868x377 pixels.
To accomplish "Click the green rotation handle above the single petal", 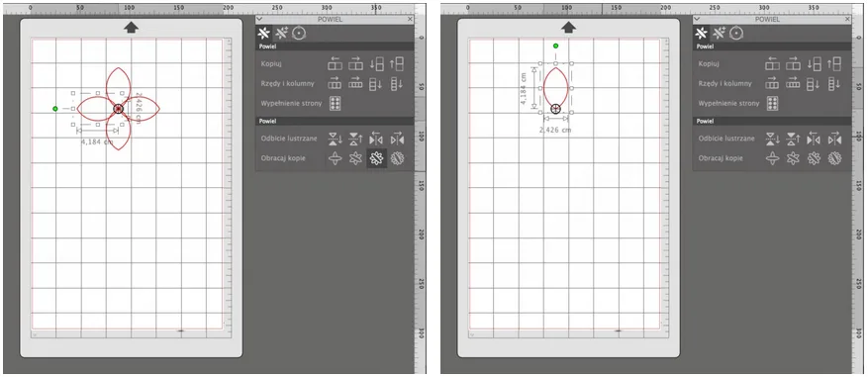I will 556,46.
